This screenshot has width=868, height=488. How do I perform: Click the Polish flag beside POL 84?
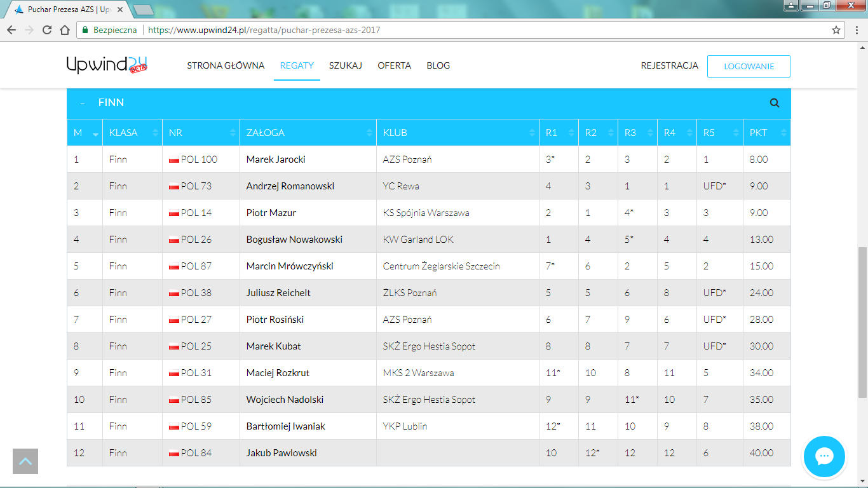point(173,453)
